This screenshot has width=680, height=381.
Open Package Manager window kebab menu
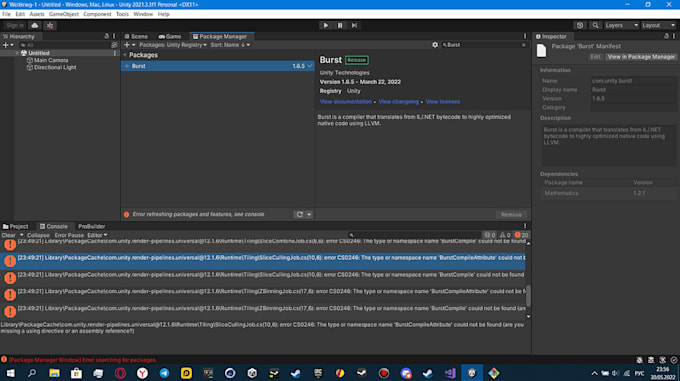[x=525, y=36]
